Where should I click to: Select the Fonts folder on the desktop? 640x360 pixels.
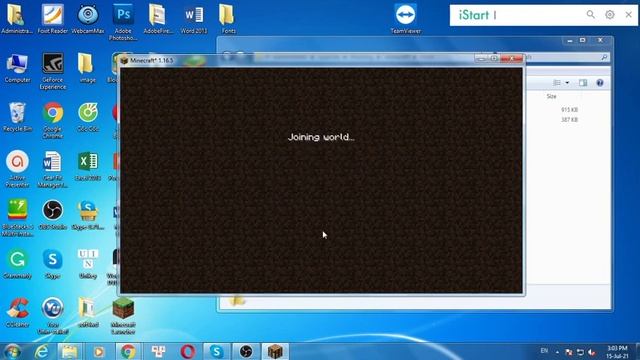[228, 18]
